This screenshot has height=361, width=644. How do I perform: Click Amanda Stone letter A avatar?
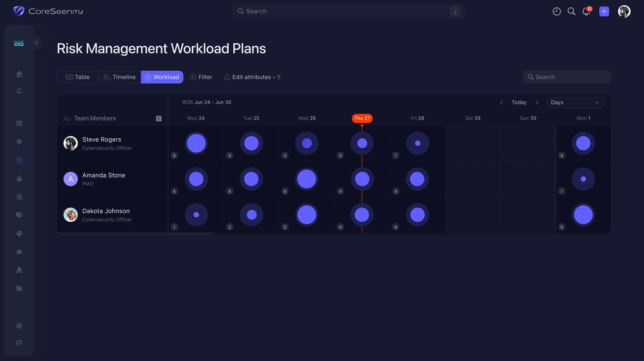tap(71, 179)
